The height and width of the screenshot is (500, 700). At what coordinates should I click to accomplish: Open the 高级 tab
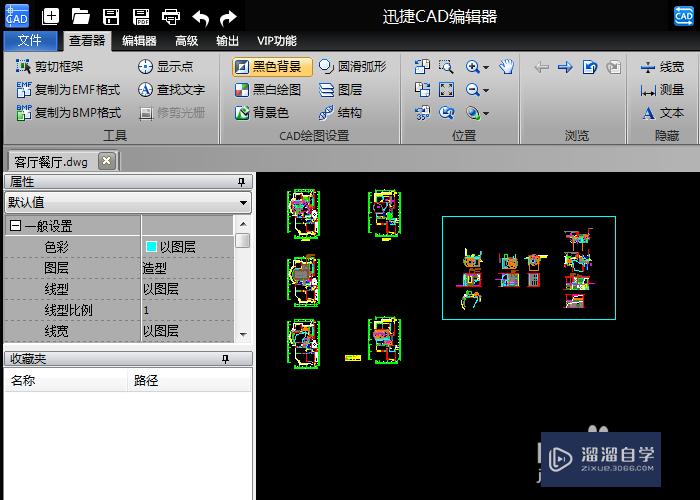(187, 41)
